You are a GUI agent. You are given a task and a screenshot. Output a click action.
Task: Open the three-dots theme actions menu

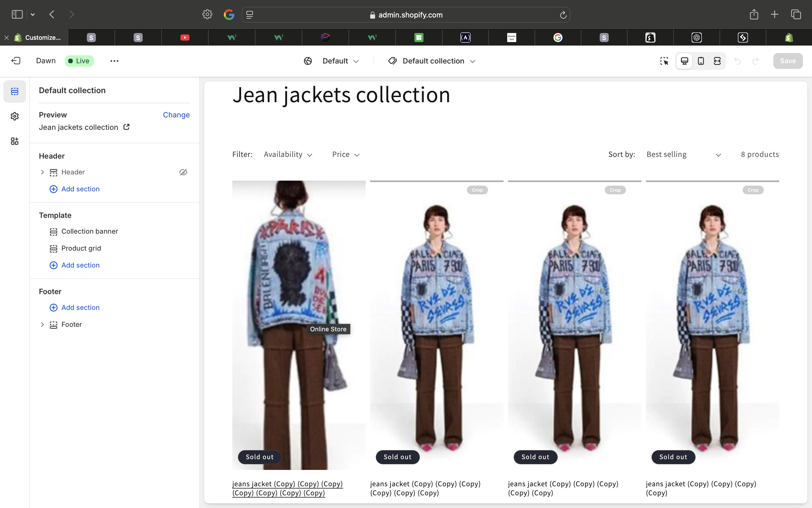[x=114, y=61]
